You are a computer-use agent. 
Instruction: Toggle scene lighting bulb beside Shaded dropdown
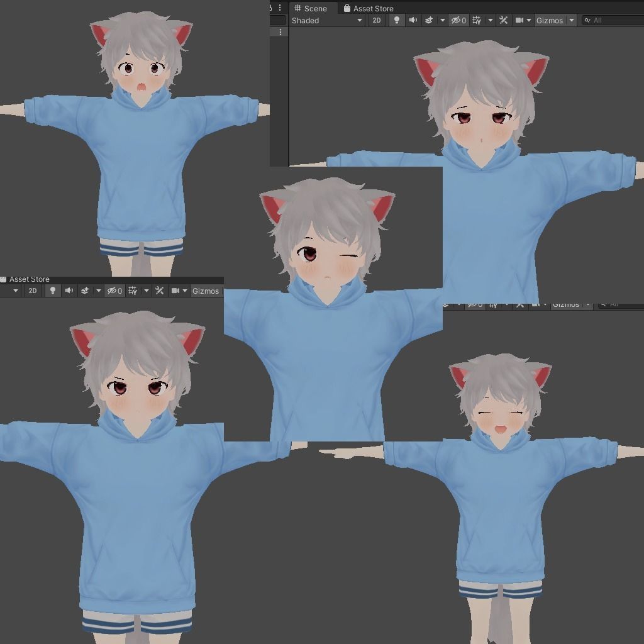coord(397,20)
